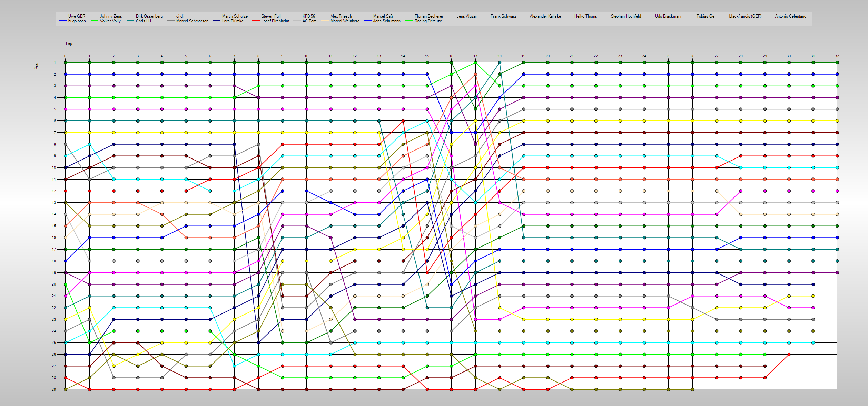Select lap 0 on the lap axis
Image resolution: width=868 pixels, height=406 pixels.
[x=65, y=56]
